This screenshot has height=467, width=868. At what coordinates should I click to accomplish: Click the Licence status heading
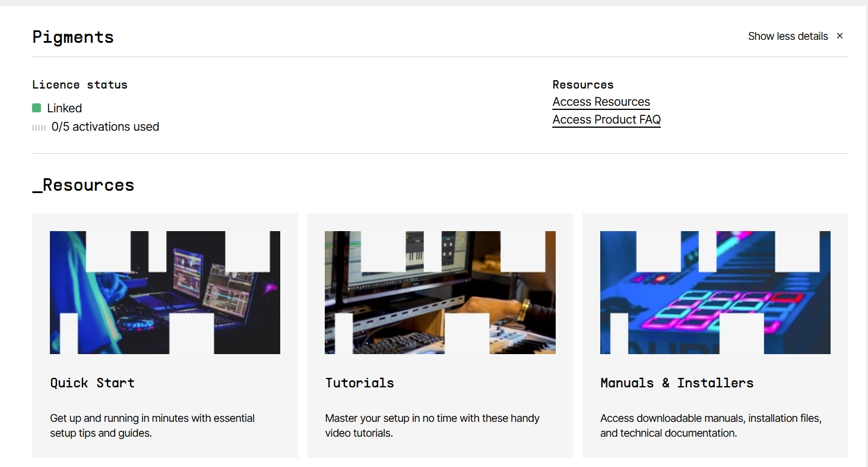pos(80,84)
